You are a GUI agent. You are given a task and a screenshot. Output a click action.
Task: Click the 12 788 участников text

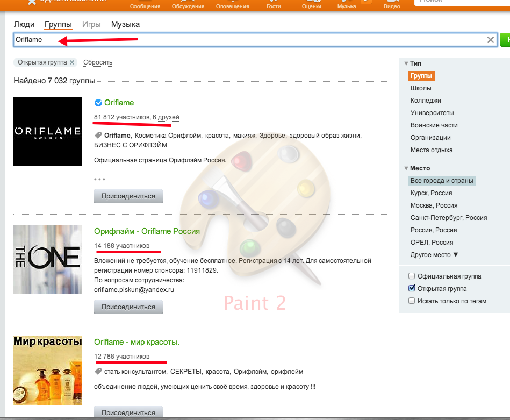[121, 357]
